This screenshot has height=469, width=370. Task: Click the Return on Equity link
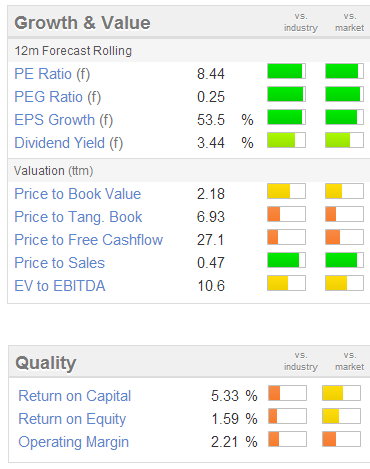point(72,419)
